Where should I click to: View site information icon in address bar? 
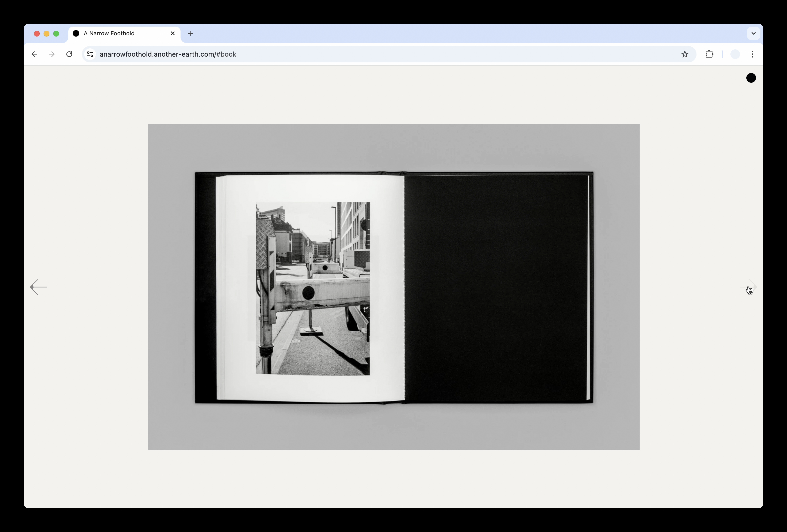click(90, 54)
